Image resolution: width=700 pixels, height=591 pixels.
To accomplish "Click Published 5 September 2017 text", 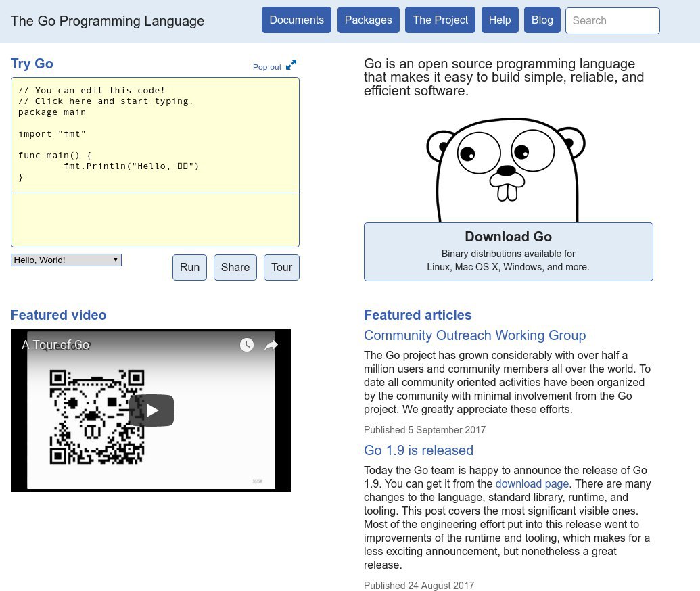I will (x=425, y=430).
